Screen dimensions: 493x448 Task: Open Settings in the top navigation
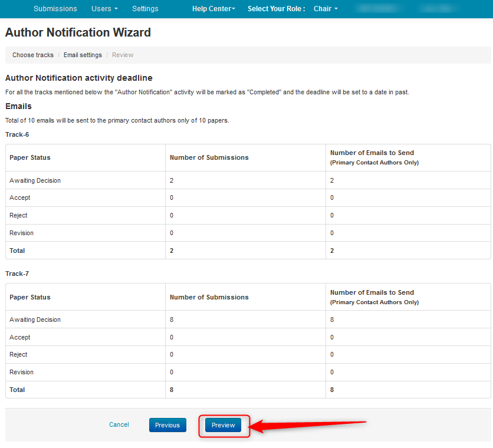pos(145,9)
